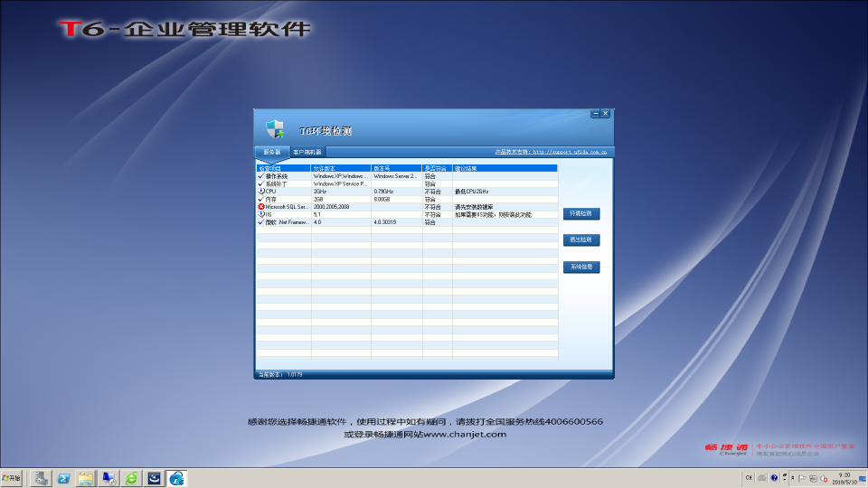The height and width of the screenshot is (488, 868).
Task: Click the 2000,2005,2008 allowed versions cell
Action: (x=331, y=207)
